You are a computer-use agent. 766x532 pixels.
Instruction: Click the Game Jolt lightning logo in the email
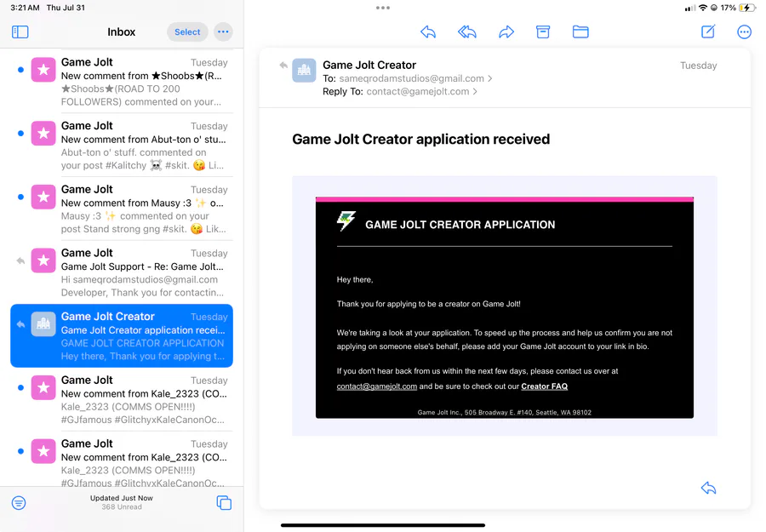[x=346, y=221]
